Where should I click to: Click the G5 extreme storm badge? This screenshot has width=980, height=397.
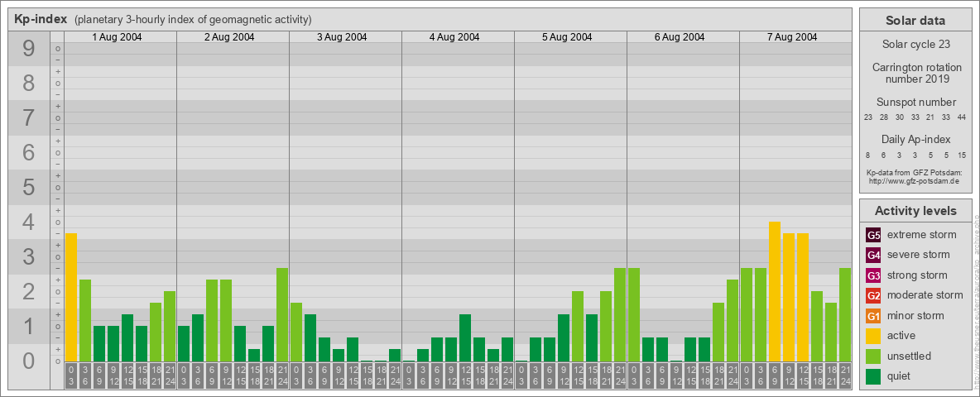coord(873,235)
